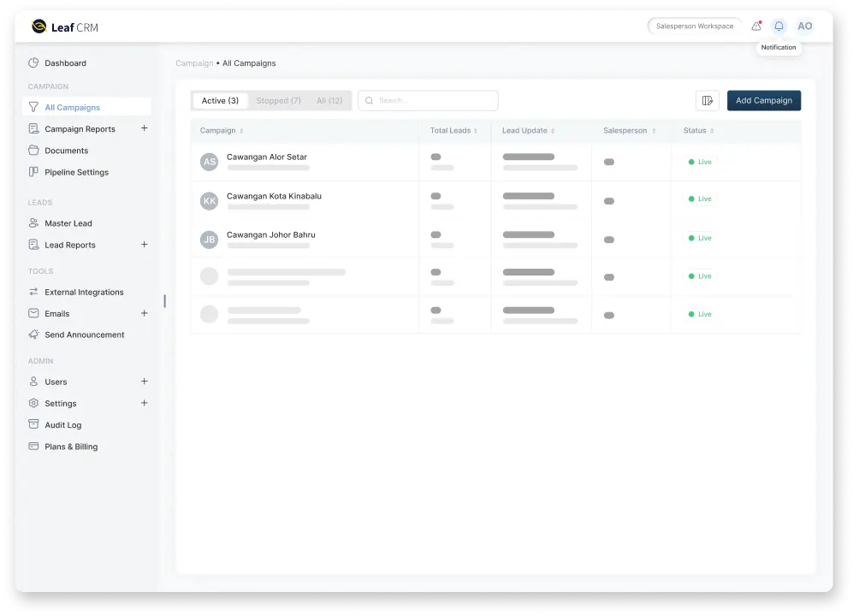Image resolution: width=853 pixels, height=616 pixels.
Task: Expand Campaign Reports with the plus control
Action: click(x=144, y=128)
